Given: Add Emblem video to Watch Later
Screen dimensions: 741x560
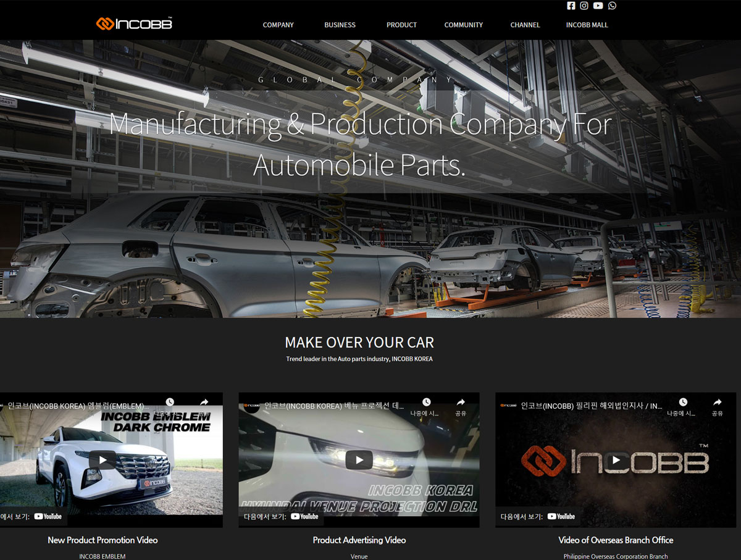Looking at the screenshot, I should click(x=169, y=406).
